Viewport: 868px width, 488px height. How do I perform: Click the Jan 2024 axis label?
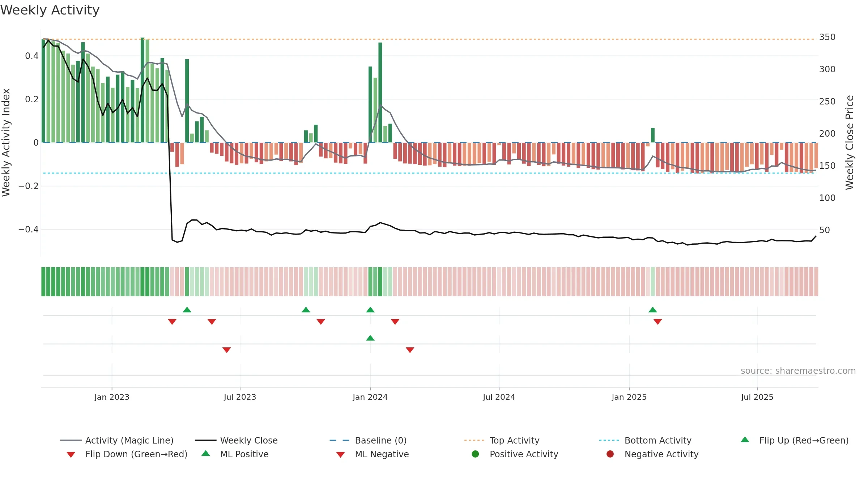(370, 397)
